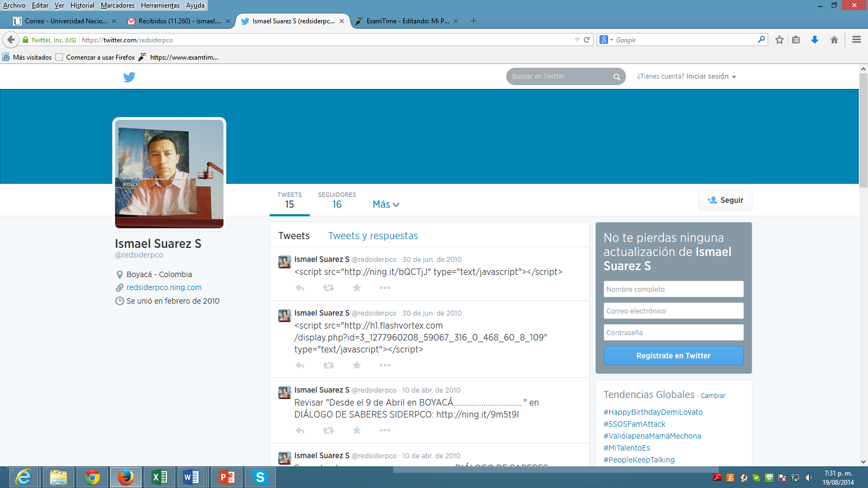This screenshot has width=868, height=488.
Task: Show the address bar history dropdown arrow
Action: coord(577,40)
